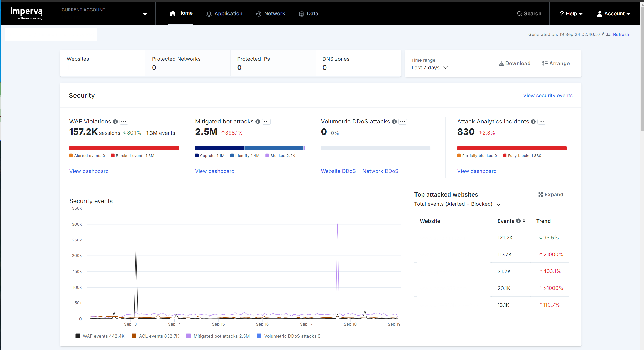
Task: Sort by Events column arrows
Action: pos(524,221)
